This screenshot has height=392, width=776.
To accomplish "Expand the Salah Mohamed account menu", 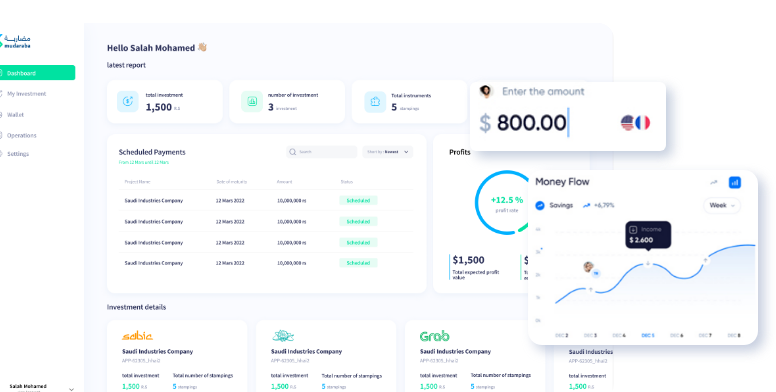I will pyautogui.click(x=71, y=389).
